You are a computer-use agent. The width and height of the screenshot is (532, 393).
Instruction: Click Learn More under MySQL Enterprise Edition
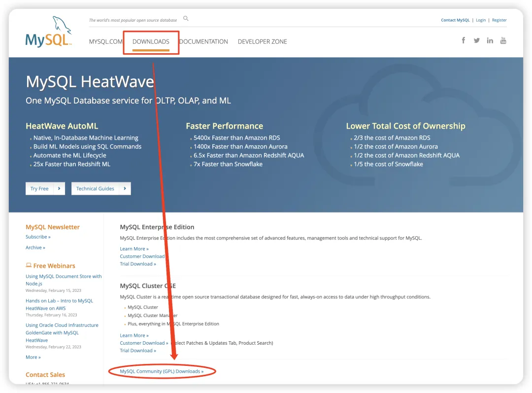pyautogui.click(x=134, y=249)
